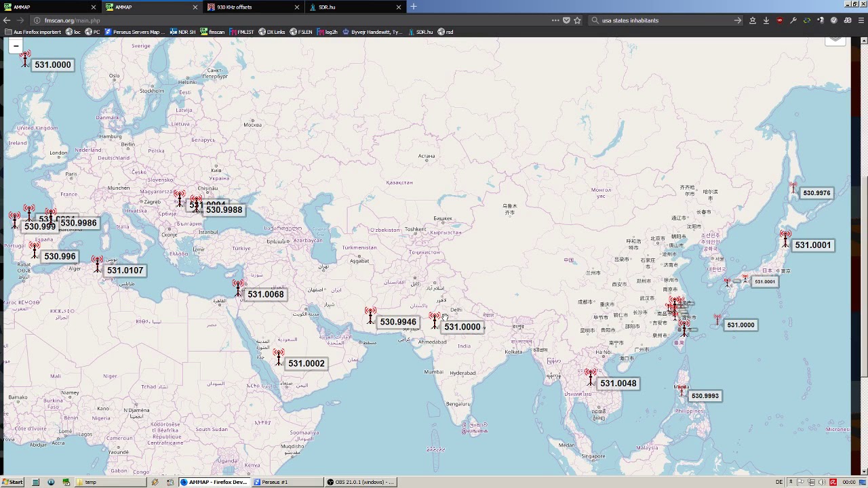Open the 'NDR SH' bookmark
The width and height of the screenshot is (868, 488).
pyautogui.click(x=182, y=32)
